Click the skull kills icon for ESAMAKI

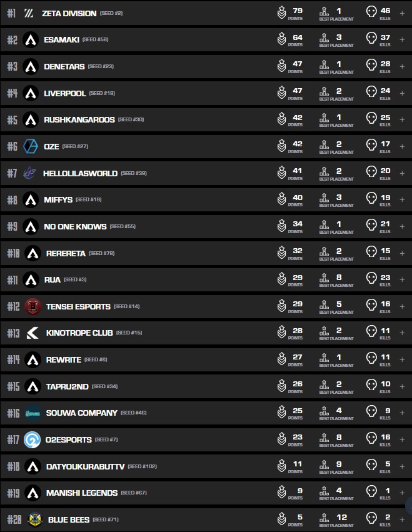click(x=371, y=39)
